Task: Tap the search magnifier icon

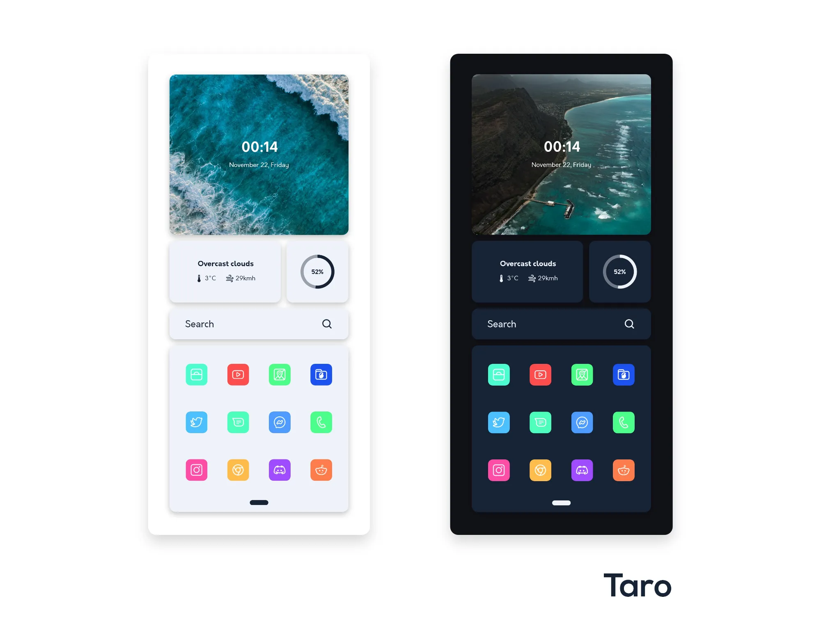Action: 328,324
